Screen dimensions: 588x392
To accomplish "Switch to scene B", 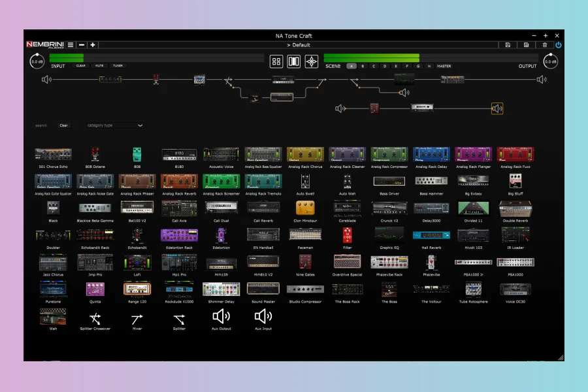I will point(363,66).
